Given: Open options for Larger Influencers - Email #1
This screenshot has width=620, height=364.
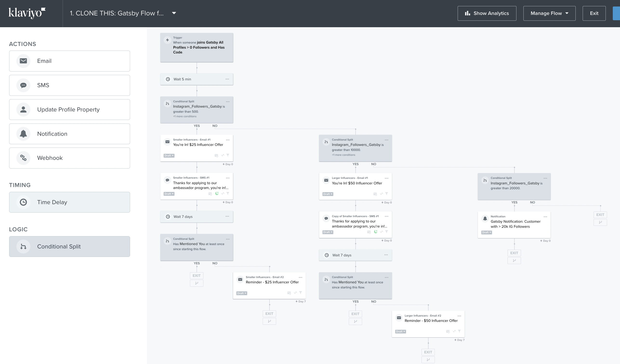Looking at the screenshot, I should (387, 178).
